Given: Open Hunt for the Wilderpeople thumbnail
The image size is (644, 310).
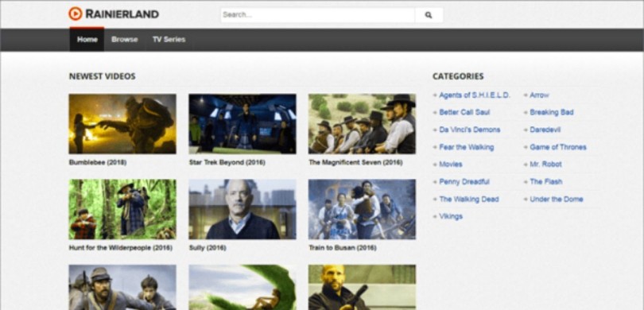Looking at the screenshot, I should (122, 209).
